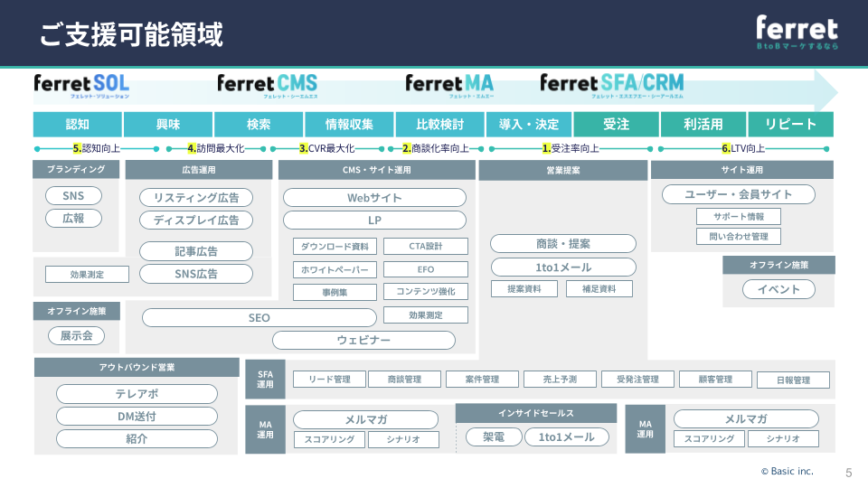
Task: Click the ferret SFA/CRM product logo
Action: [x=612, y=85]
